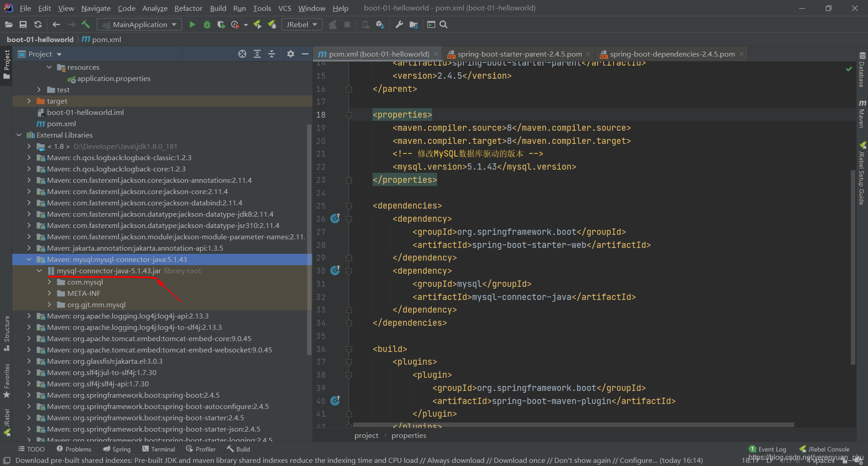This screenshot has width=868, height=466.
Task: Fold the plugin block at line 38
Action: coord(349,375)
